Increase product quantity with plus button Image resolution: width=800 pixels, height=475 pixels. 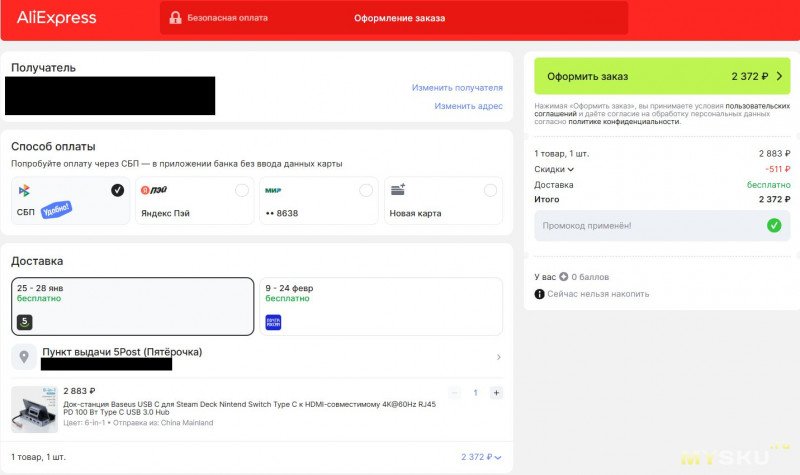[496, 393]
